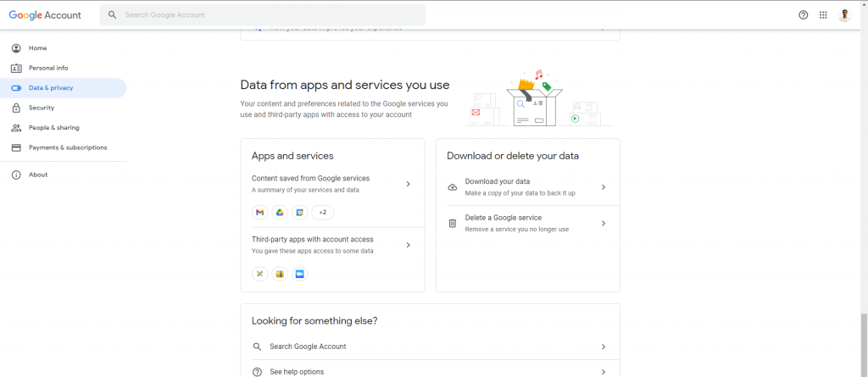The image size is (868, 377).
Task: Click the trash icon for Delete a Google service
Action: click(453, 223)
